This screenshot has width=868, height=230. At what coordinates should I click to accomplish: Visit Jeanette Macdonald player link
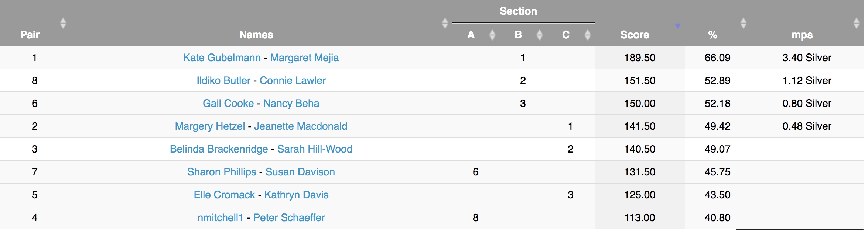(x=301, y=126)
